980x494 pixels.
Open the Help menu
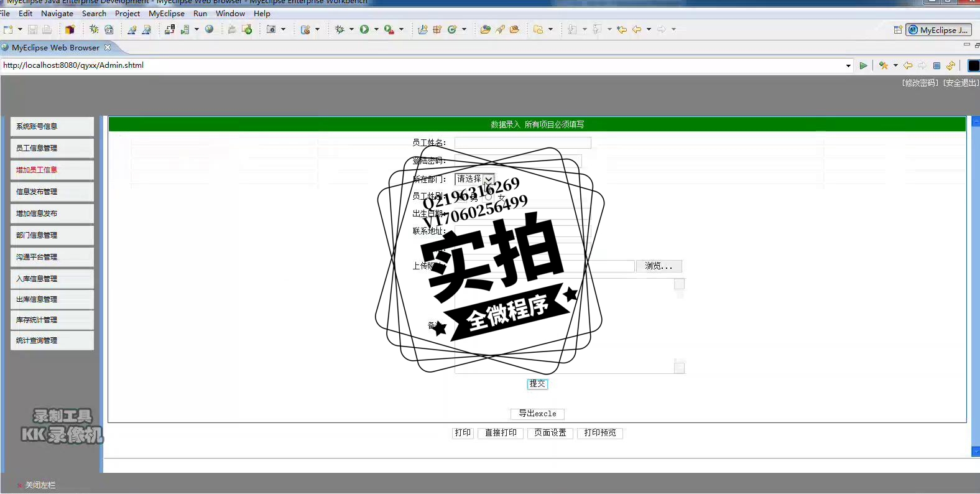click(x=262, y=13)
